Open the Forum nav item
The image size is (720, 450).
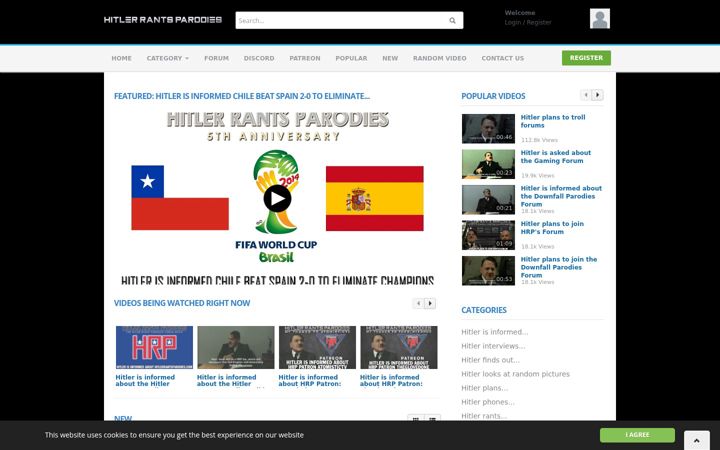(216, 58)
